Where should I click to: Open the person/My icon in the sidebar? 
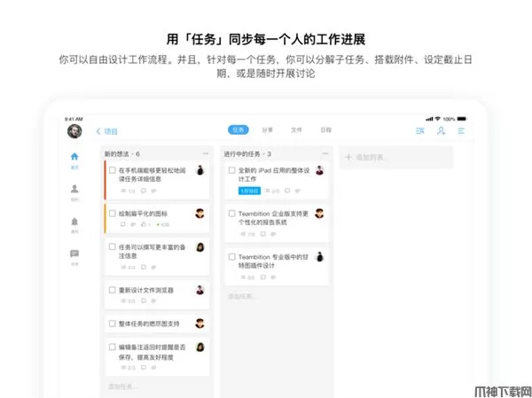(x=74, y=189)
